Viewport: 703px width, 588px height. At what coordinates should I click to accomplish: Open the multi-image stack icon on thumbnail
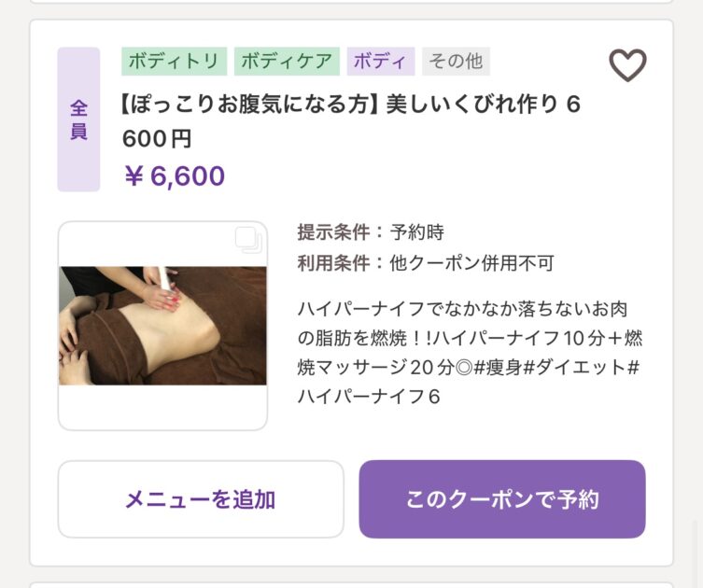249,240
